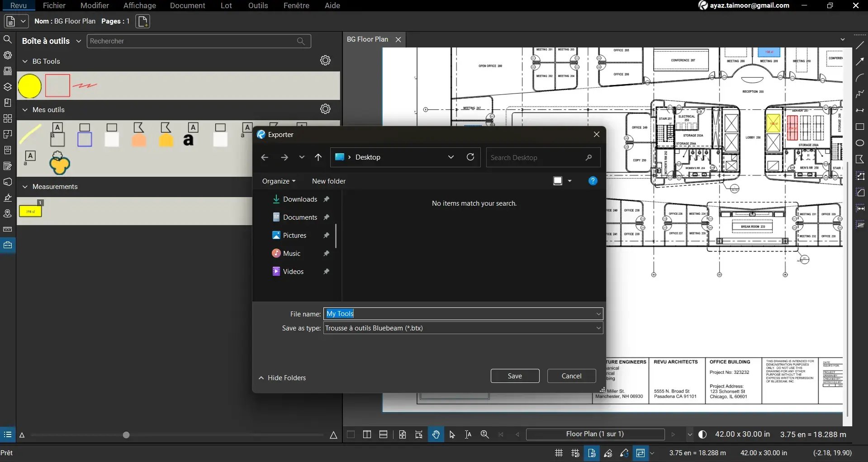The width and height of the screenshot is (868, 462).
Task: Open the Fenêtre menu
Action: click(x=296, y=5)
